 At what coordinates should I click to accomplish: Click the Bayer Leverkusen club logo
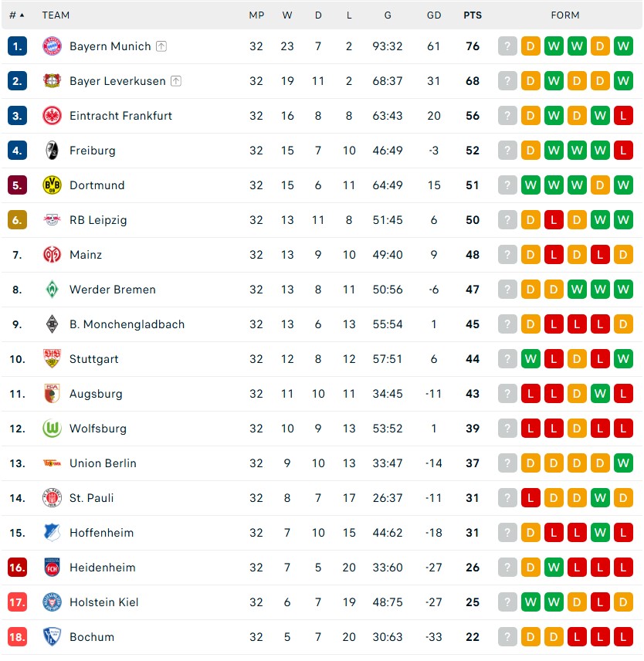point(52,80)
